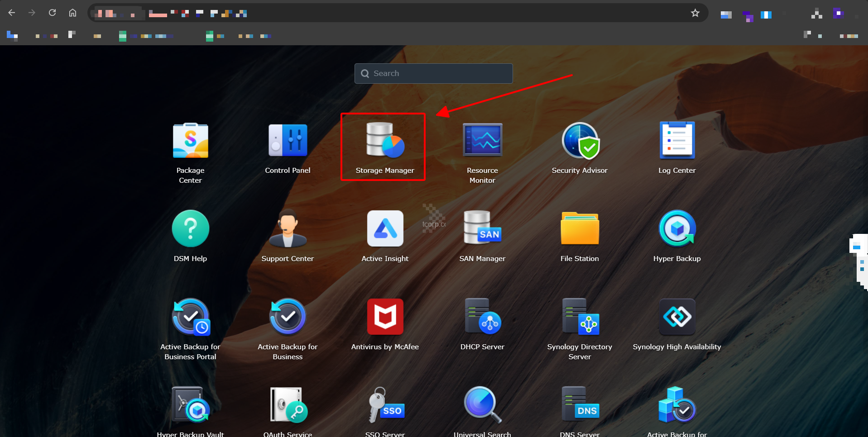Launch Package Center
This screenshot has height=437, width=868.
pyautogui.click(x=190, y=141)
